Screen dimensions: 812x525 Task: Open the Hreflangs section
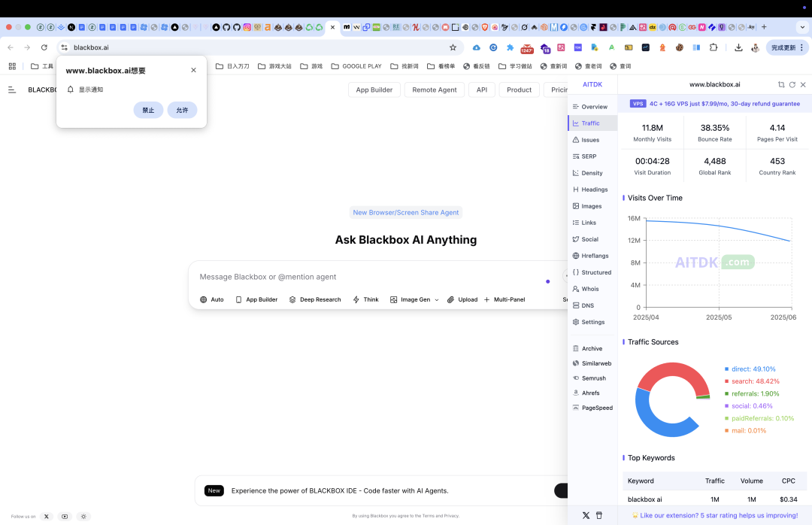[x=590, y=256]
